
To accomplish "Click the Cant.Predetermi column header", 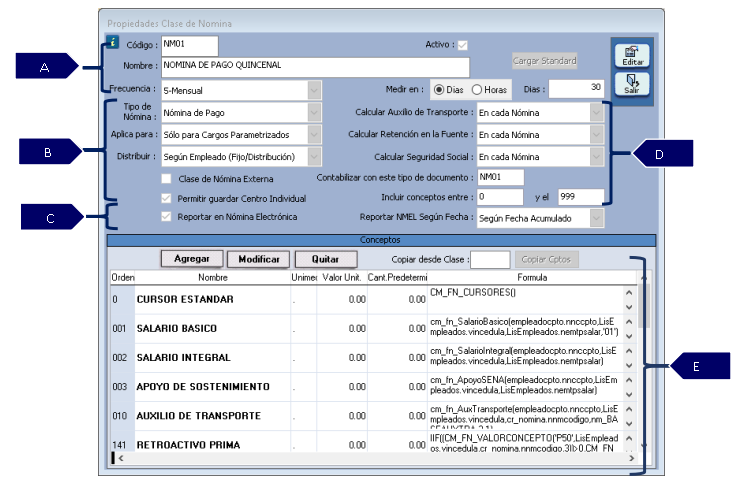I will pos(397,278).
